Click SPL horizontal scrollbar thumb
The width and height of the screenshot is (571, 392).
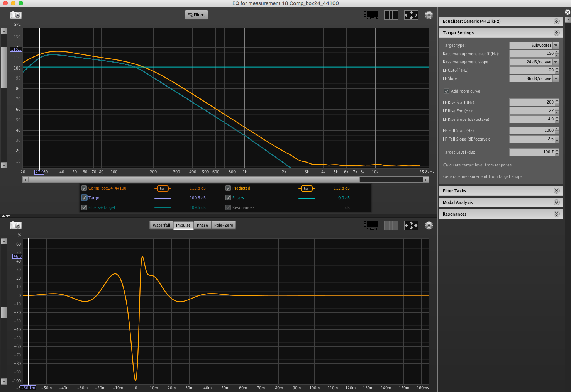click(x=194, y=180)
